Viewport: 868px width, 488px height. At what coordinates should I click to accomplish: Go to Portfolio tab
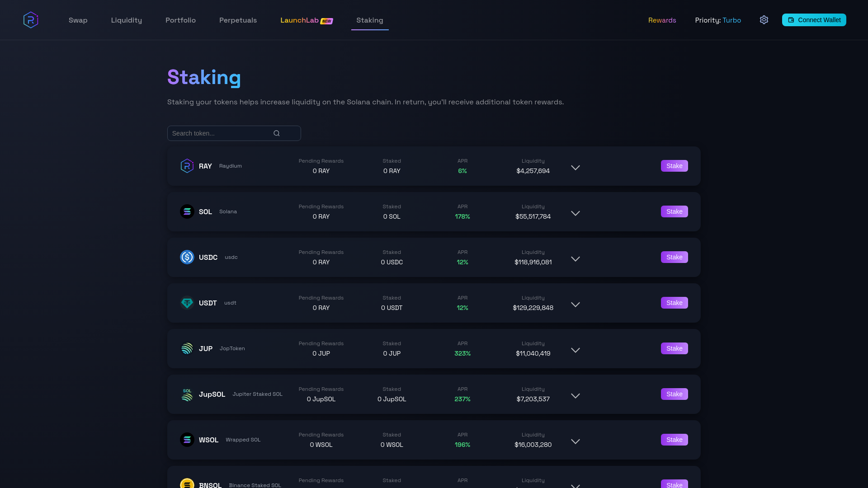180,20
